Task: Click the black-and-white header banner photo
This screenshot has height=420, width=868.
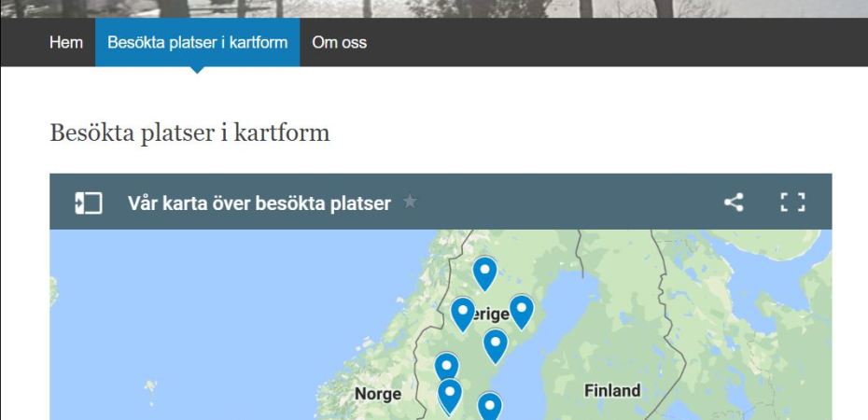Action: (434, 8)
